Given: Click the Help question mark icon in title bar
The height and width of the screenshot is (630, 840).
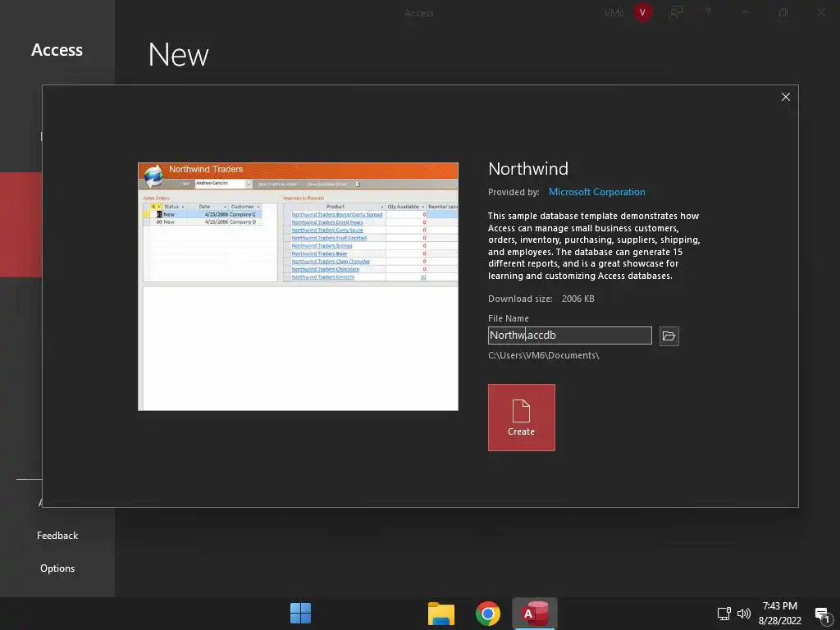Looking at the screenshot, I should [708, 12].
